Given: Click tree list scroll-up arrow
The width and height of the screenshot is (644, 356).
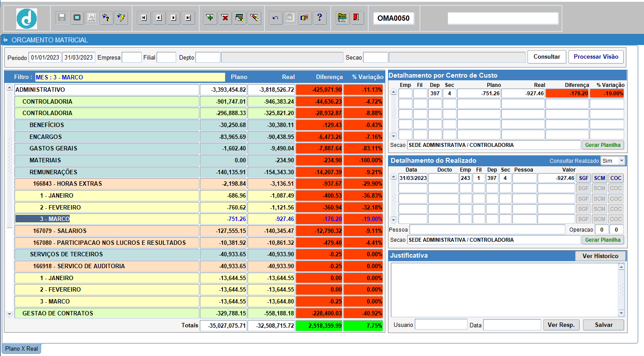Looking at the screenshot, I should coord(9,89).
